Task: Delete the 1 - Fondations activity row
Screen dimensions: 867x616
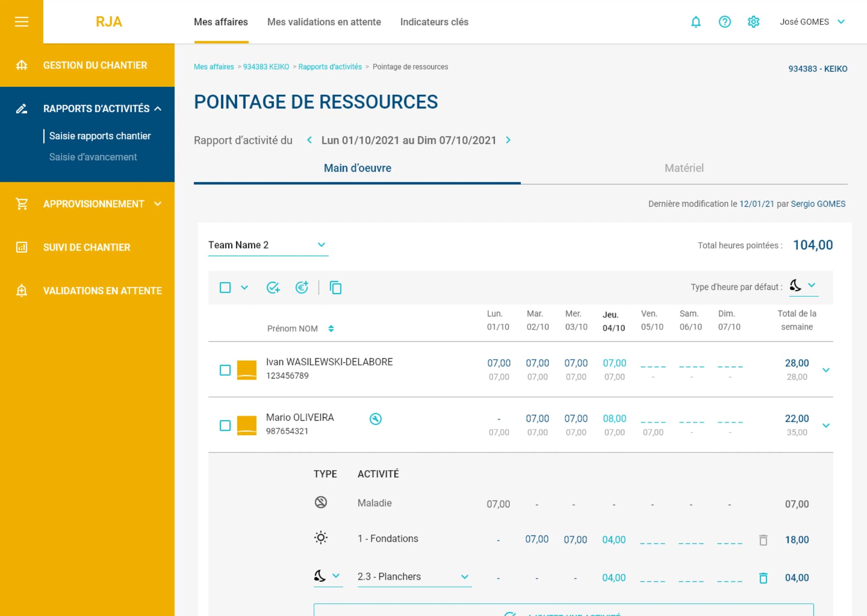Action: 763,540
